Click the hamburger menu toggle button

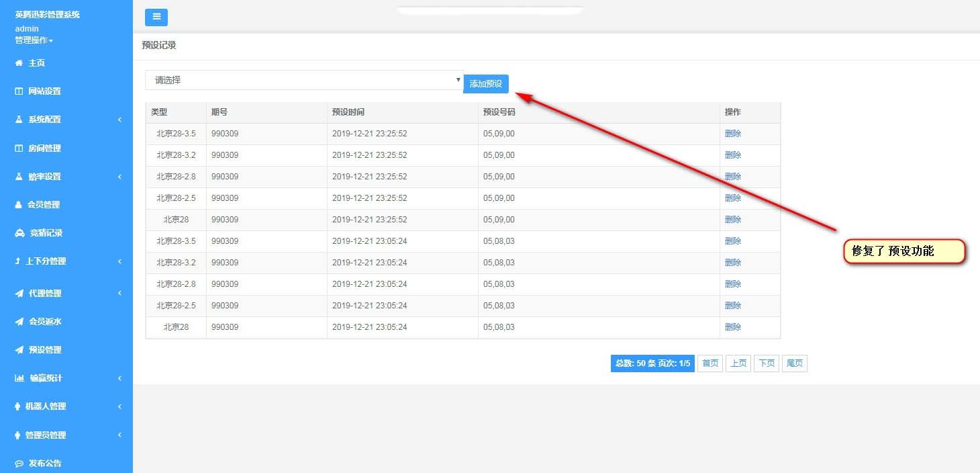point(156,17)
